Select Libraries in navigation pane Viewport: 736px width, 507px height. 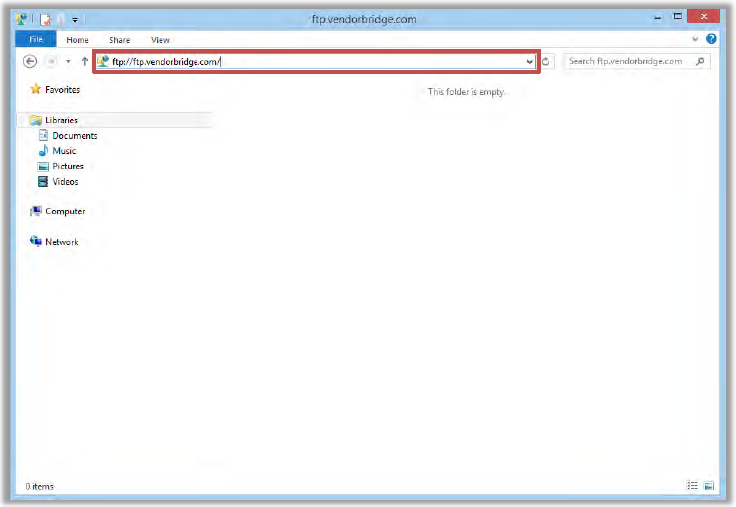[61, 120]
